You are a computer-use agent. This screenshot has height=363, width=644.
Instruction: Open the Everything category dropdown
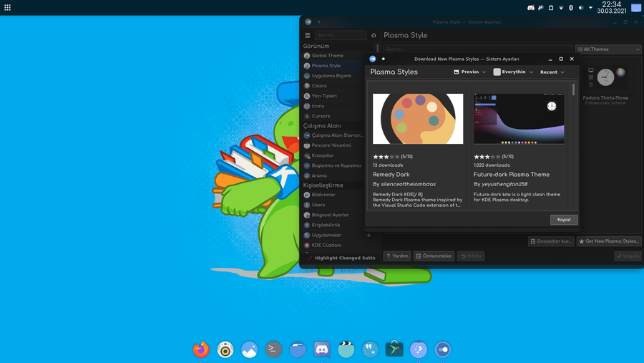513,72
